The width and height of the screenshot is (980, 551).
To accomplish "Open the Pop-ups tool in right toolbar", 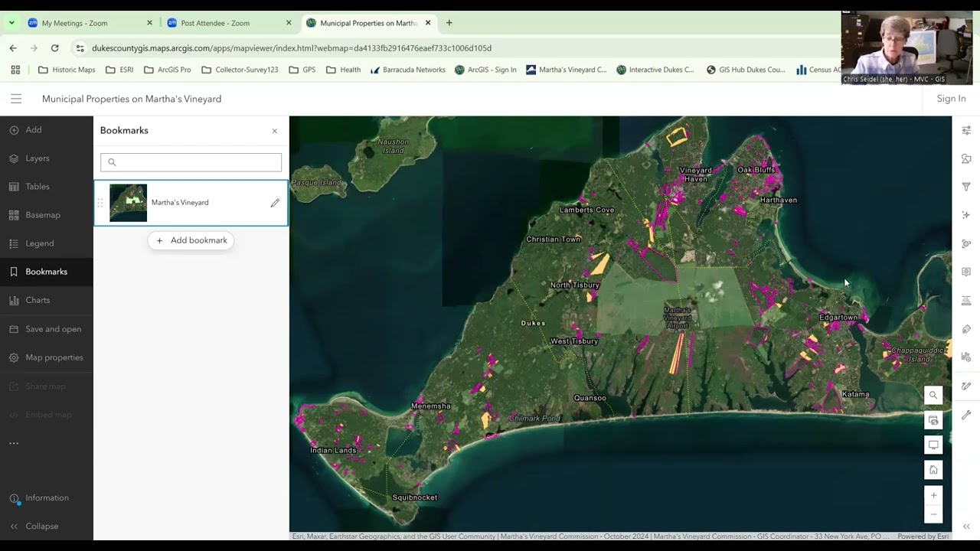I will [966, 272].
